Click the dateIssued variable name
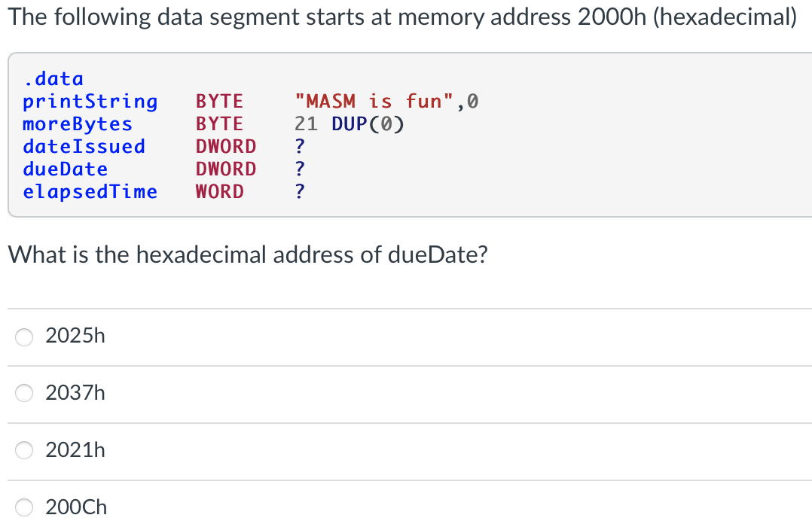812x521 pixels. coord(84,146)
